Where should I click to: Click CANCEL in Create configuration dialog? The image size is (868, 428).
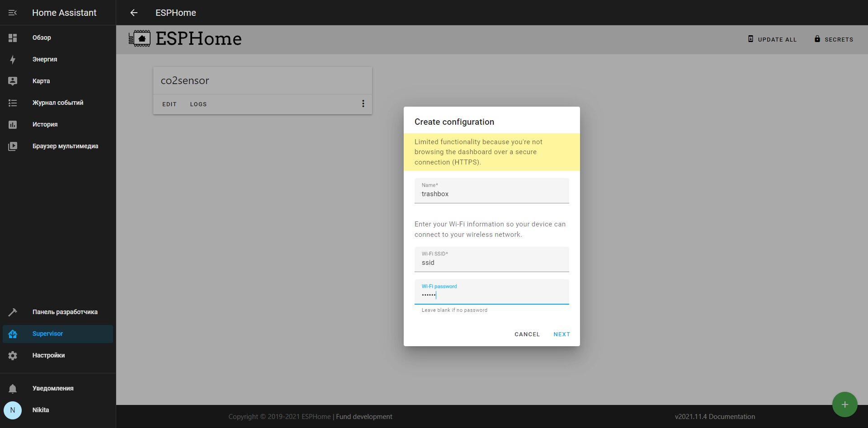pos(527,334)
